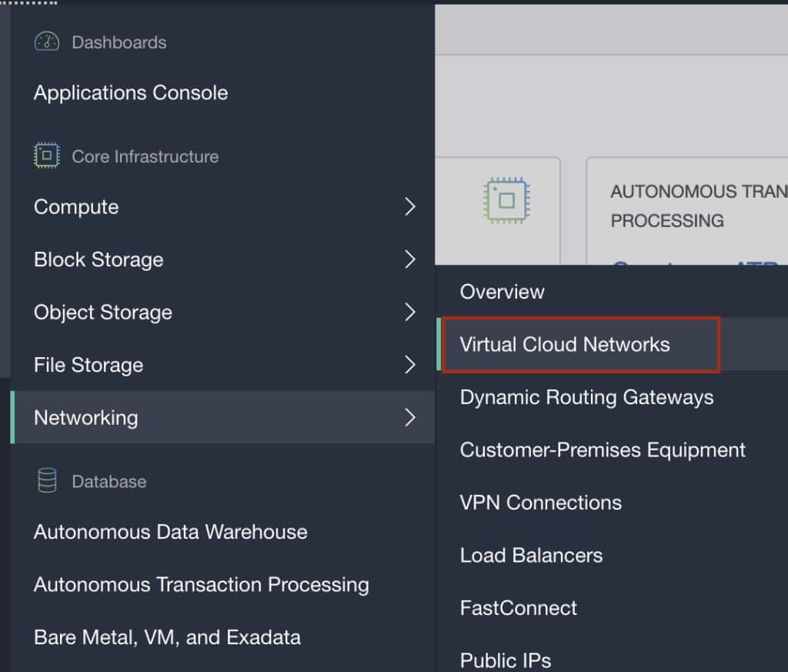
Task: Expand the Object Storage submenu chevron
Action: [x=410, y=312]
